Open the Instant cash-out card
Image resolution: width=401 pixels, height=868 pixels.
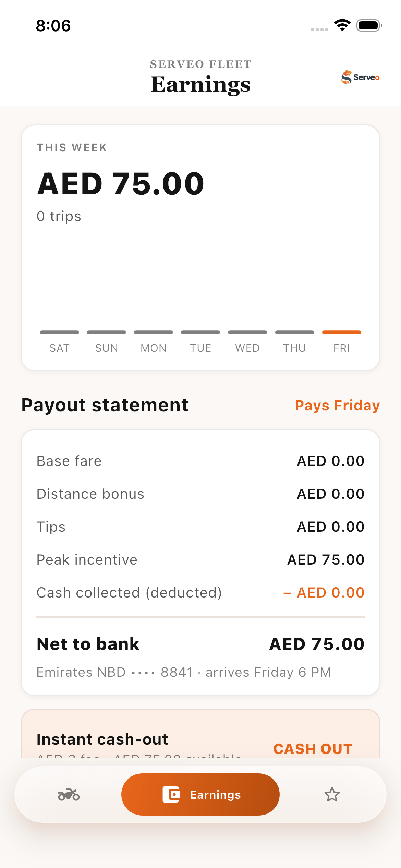(200, 734)
